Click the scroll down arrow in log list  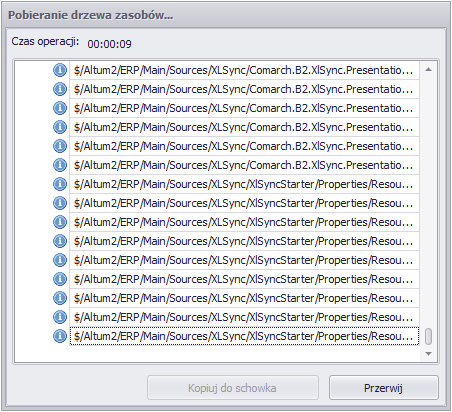[x=429, y=354]
